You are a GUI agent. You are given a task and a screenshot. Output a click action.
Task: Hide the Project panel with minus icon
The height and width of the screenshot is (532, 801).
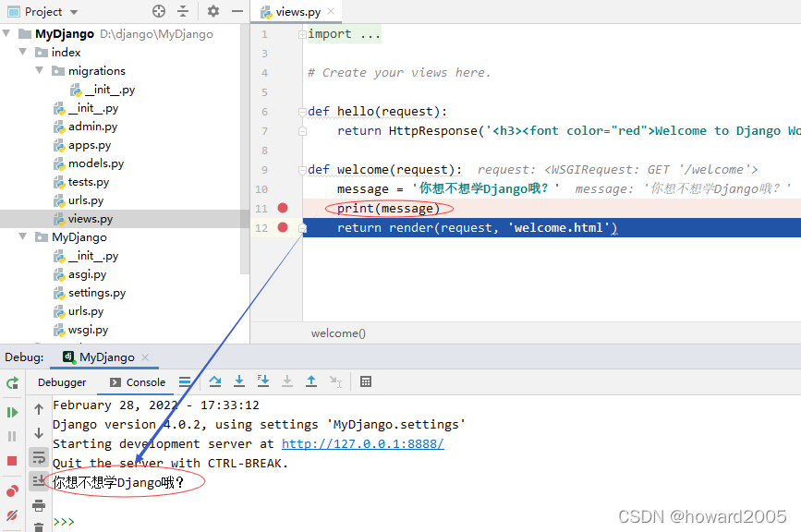pyautogui.click(x=237, y=11)
